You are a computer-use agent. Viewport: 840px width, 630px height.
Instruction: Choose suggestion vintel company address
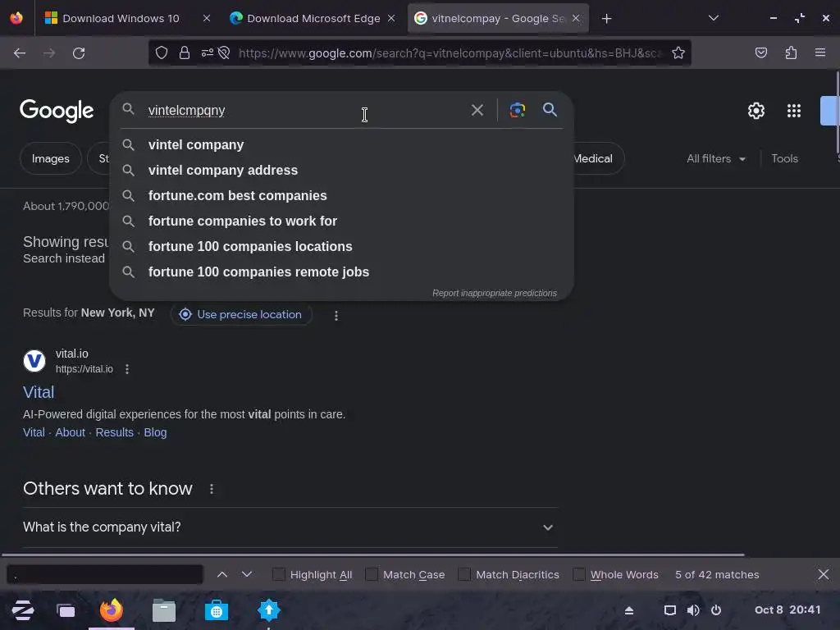coord(342,171)
